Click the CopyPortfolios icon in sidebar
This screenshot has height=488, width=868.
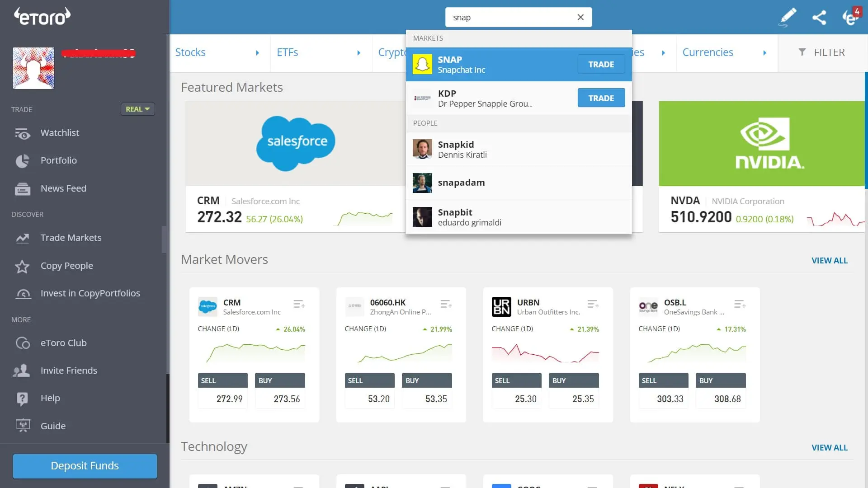pyautogui.click(x=23, y=294)
